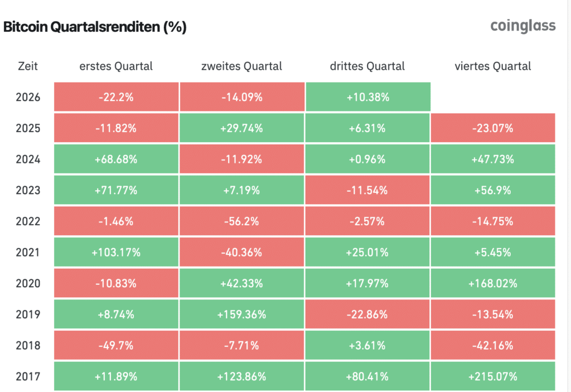Select the erstes Quartal column header
The height and width of the screenshot is (392, 571).
coord(116,66)
